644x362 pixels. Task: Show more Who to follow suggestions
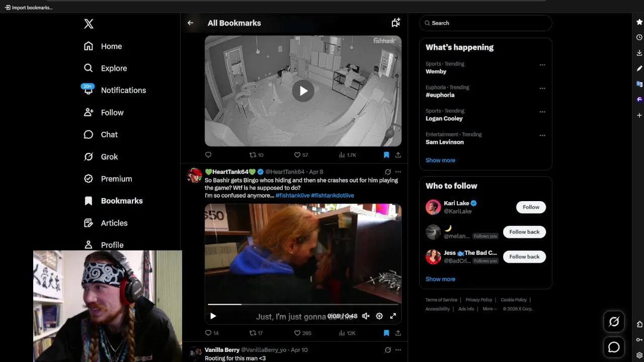click(440, 279)
